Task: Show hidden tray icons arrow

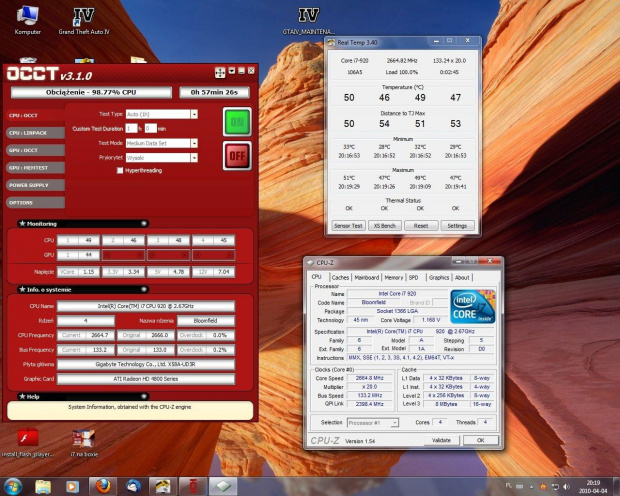Action: tap(531, 487)
